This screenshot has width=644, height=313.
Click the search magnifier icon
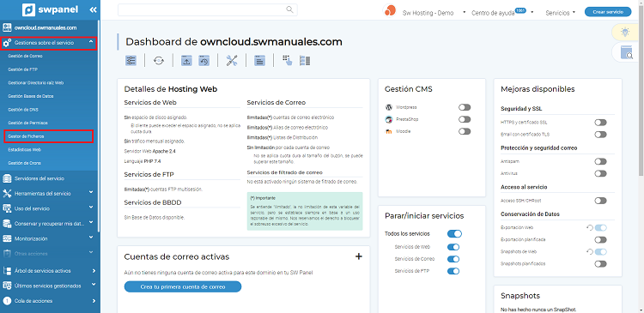click(x=290, y=9)
